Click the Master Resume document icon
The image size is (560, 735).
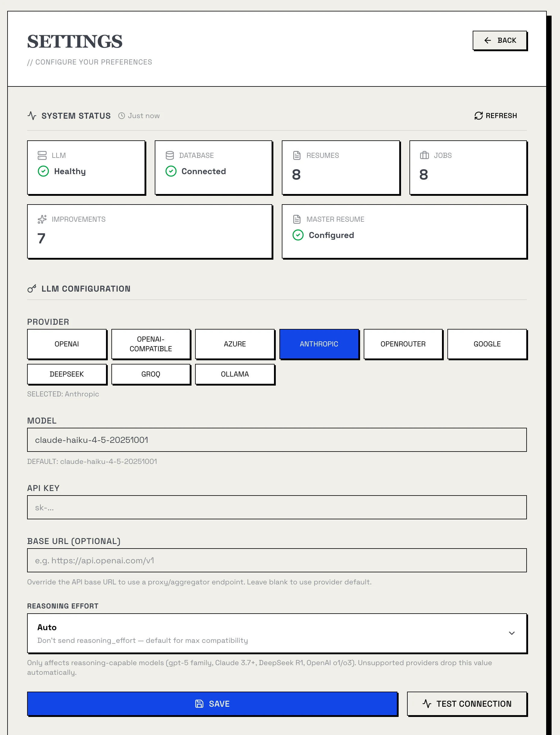coord(297,219)
